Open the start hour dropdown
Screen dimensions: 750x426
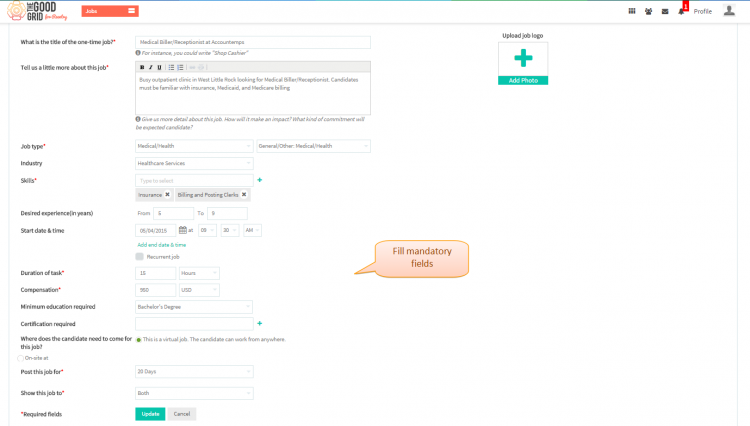pyautogui.click(x=208, y=230)
